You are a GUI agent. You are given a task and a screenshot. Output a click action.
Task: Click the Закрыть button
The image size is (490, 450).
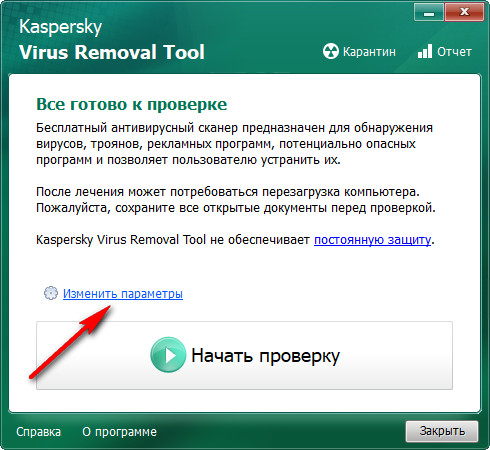[x=442, y=431]
